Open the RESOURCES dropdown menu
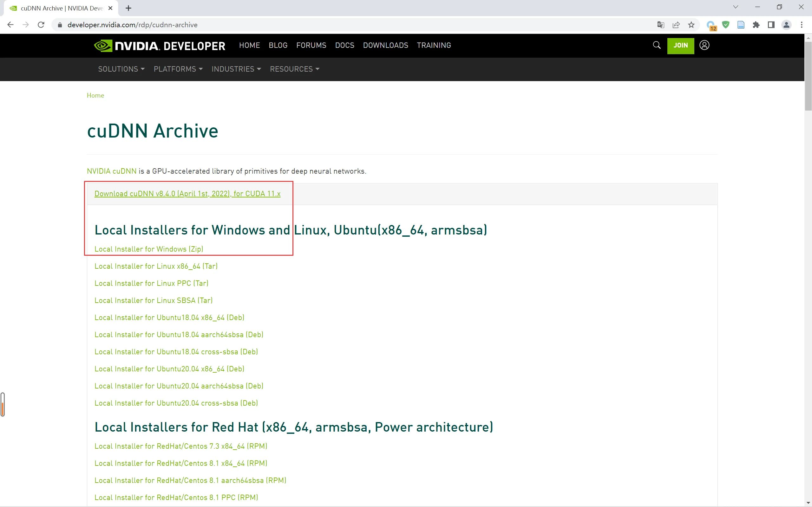This screenshot has width=812, height=507. click(294, 69)
